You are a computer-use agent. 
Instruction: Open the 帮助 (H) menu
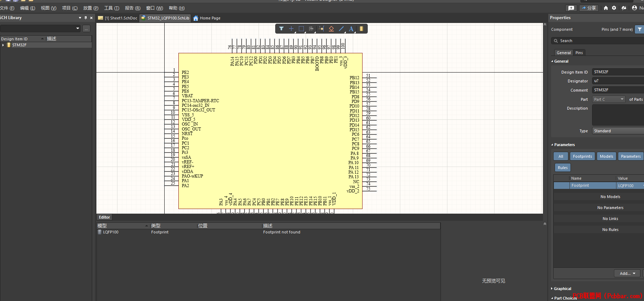(x=177, y=8)
